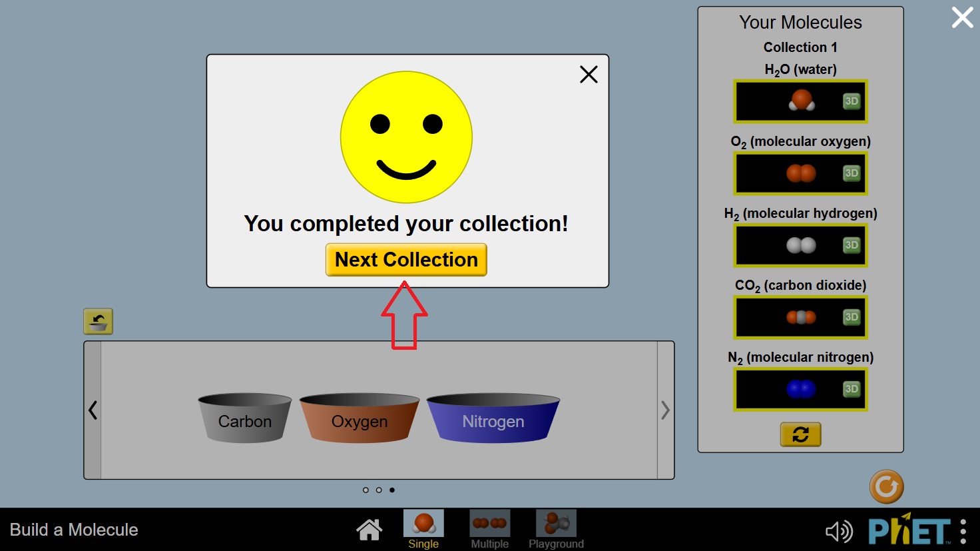This screenshot has width=980, height=551.
Task: View carbon dioxide in 3D
Action: [x=851, y=317]
